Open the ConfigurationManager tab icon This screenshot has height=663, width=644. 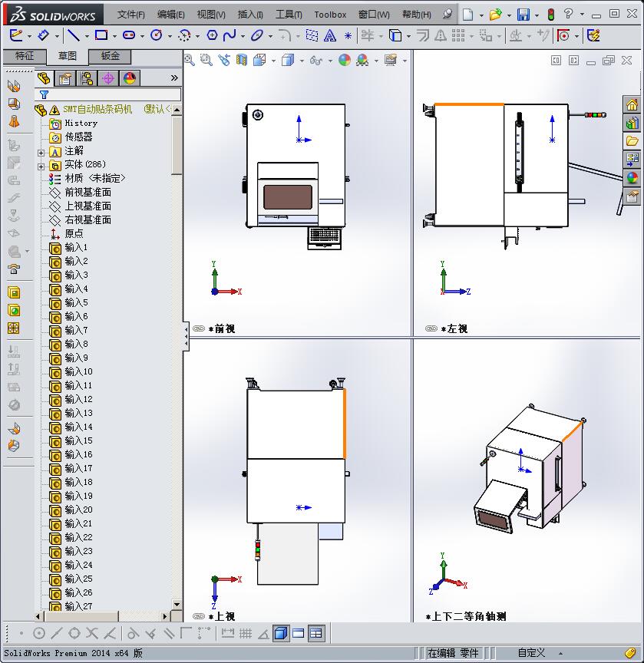[87, 78]
